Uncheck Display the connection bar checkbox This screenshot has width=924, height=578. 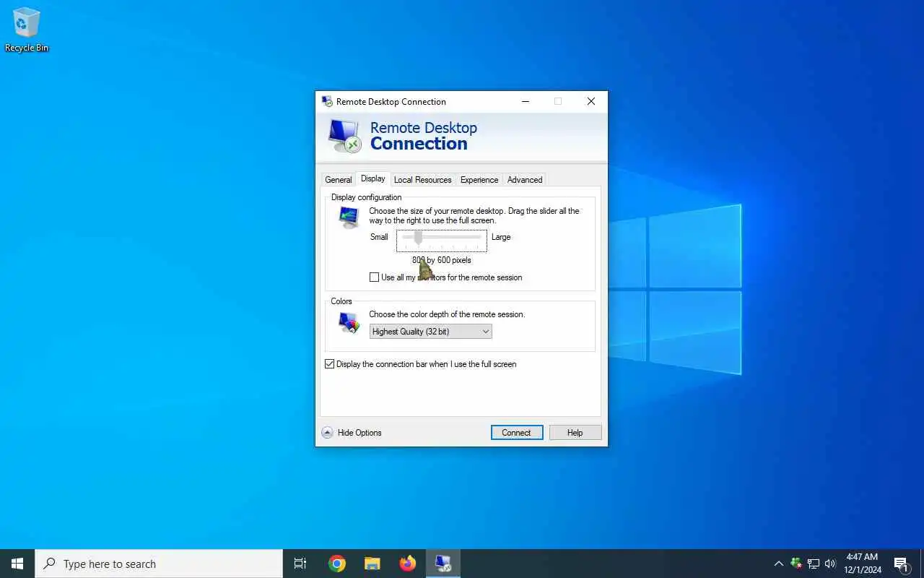coord(329,364)
